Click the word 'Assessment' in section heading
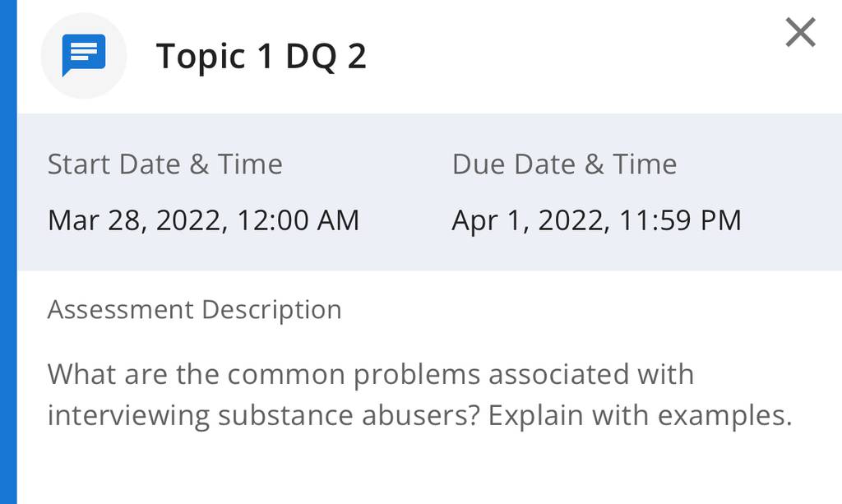Image resolution: width=842 pixels, height=504 pixels. (x=120, y=310)
